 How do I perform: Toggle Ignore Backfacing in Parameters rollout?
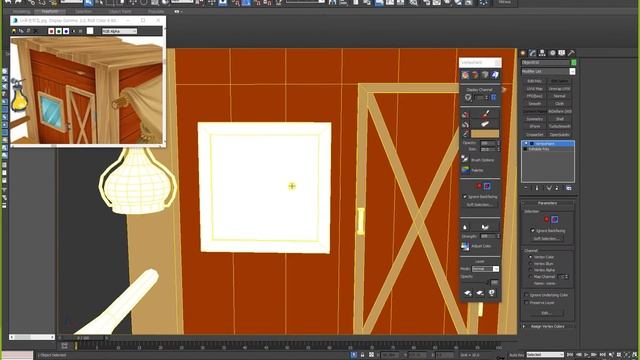click(533, 231)
